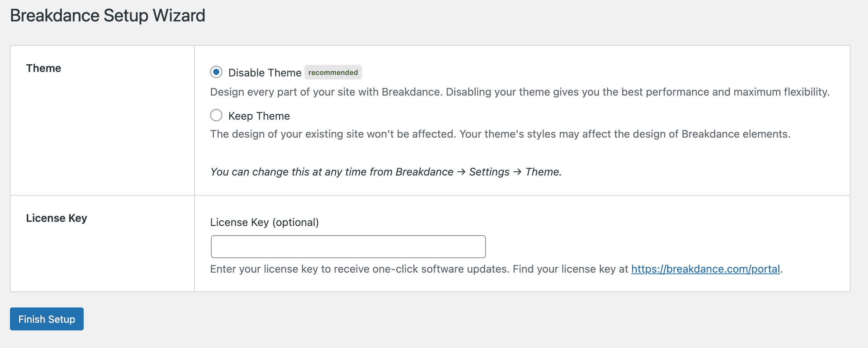Click the "License Key (optional)" field label
868x348 pixels.
point(264,222)
